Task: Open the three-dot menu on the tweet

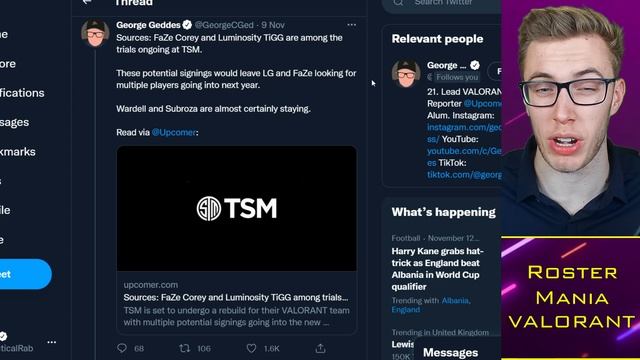Action: pos(351,25)
